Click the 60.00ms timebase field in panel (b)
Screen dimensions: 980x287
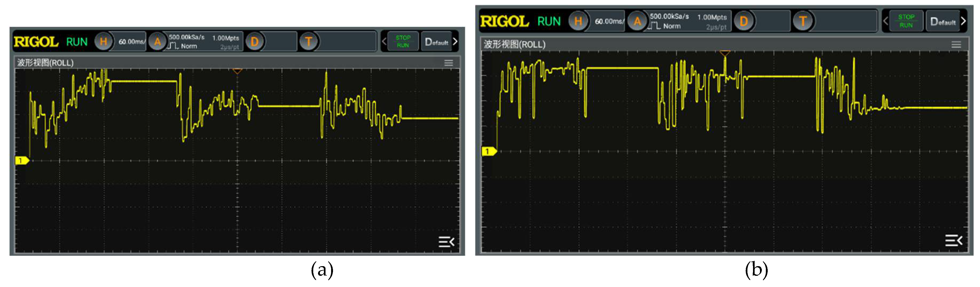(609, 21)
